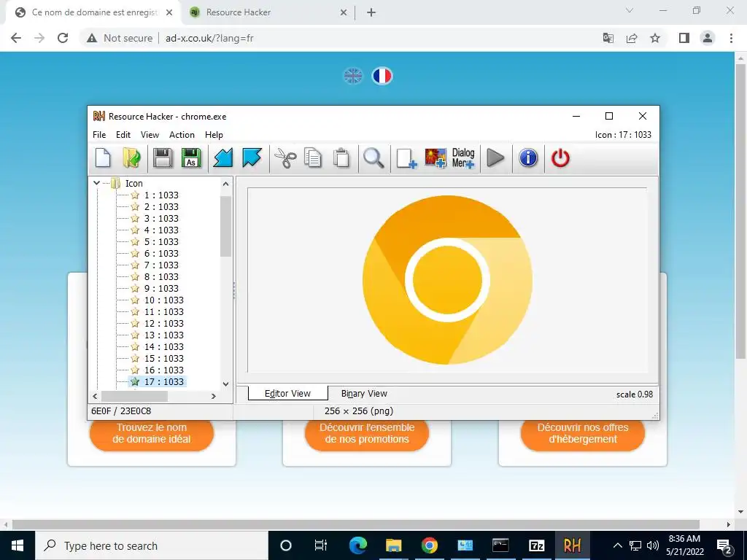Paste using the clipboard icon
This screenshot has width=747, height=560.
click(341, 158)
